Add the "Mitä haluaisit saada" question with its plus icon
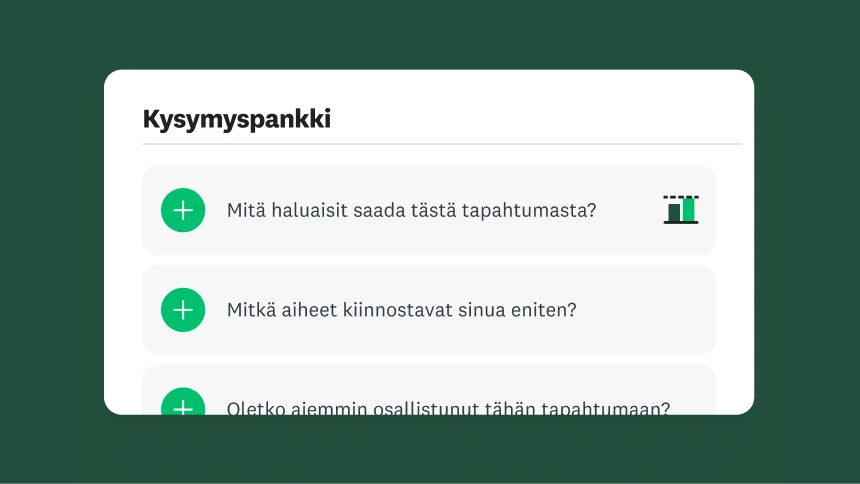 [x=183, y=210]
